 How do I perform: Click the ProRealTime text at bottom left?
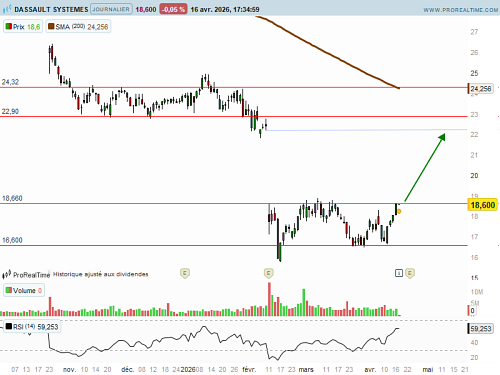[x=31, y=275]
